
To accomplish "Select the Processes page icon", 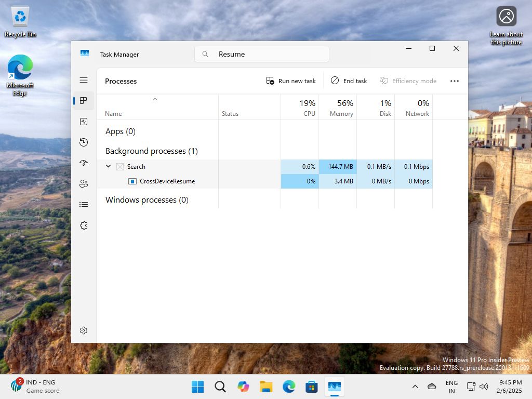I will (84, 101).
